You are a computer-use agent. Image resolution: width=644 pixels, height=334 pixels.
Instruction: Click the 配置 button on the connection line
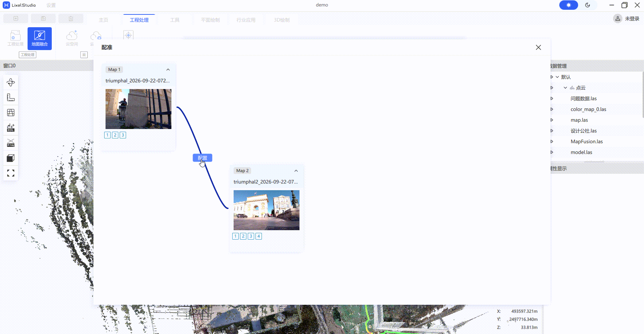coord(202,158)
